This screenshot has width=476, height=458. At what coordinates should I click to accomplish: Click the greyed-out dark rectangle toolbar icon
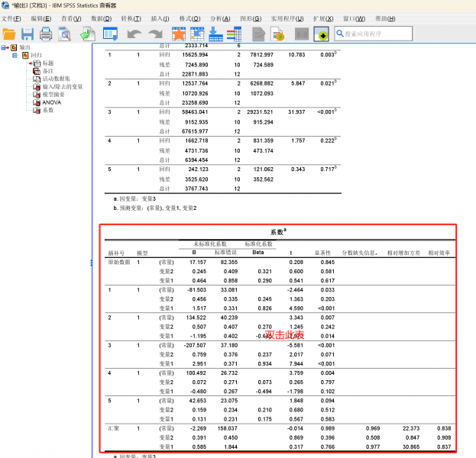click(x=302, y=34)
